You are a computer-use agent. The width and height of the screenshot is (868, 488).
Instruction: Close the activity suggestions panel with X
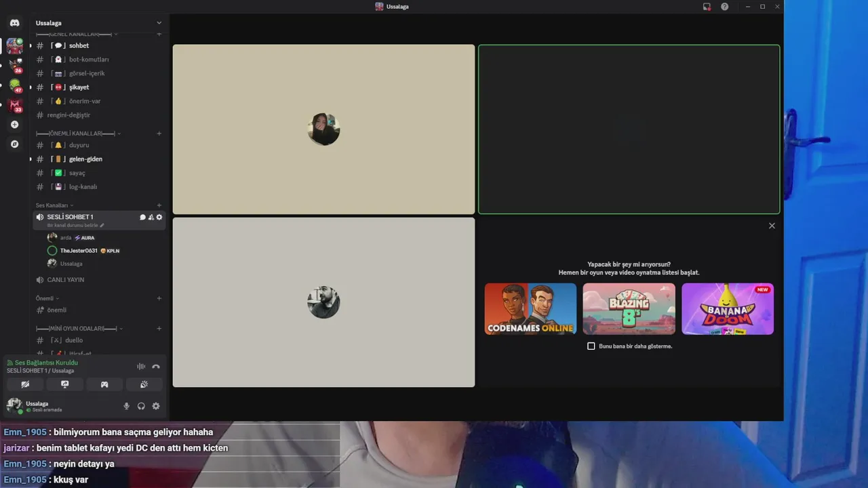click(x=772, y=226)
